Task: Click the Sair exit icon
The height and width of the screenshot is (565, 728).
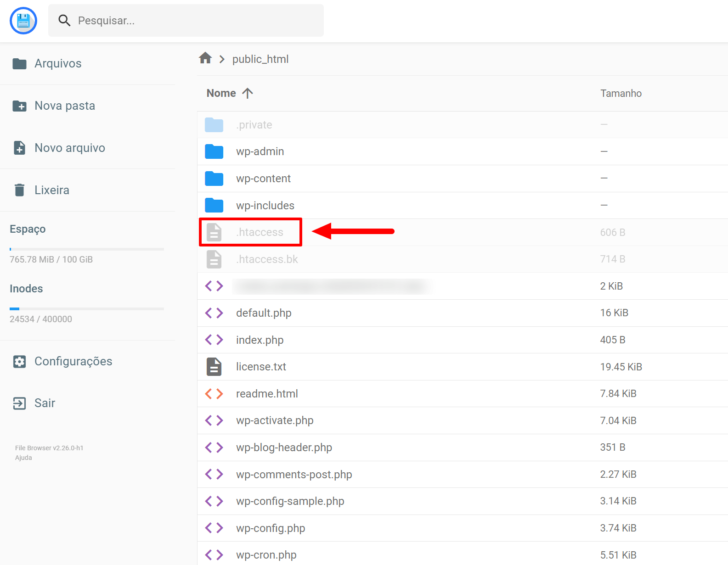Action: coord(20,403)
